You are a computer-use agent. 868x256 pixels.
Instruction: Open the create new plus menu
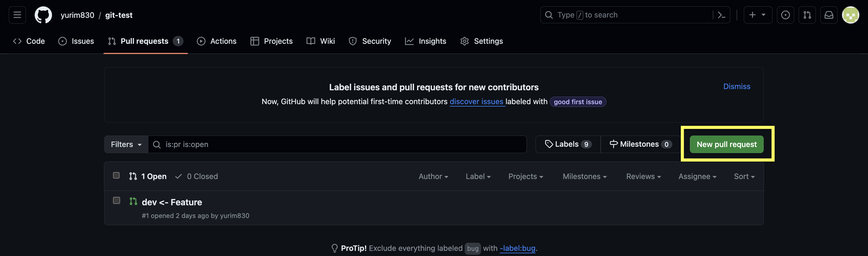[x=757, y=15]
